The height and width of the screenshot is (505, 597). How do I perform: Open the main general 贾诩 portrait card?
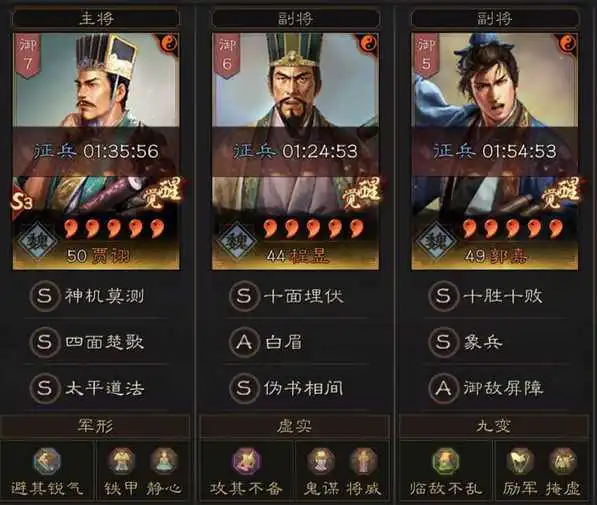click(96, 151)
